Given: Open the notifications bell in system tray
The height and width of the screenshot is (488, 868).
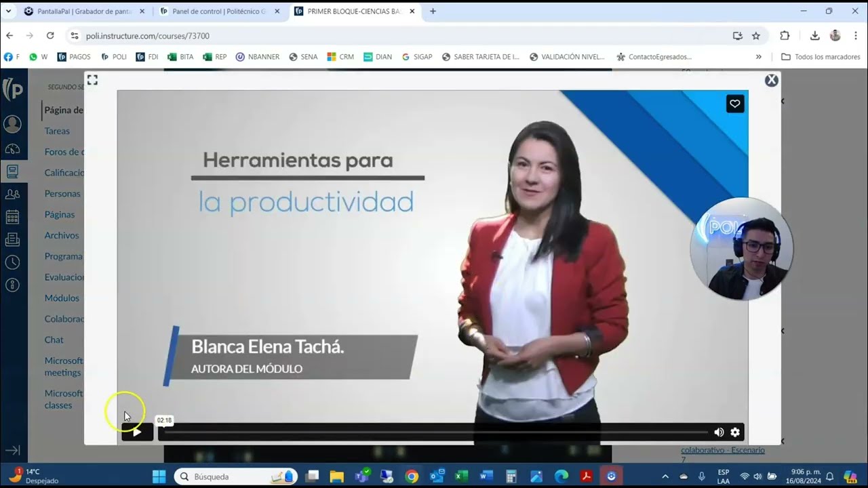Looking at the screenshot, I should [829, 476].
